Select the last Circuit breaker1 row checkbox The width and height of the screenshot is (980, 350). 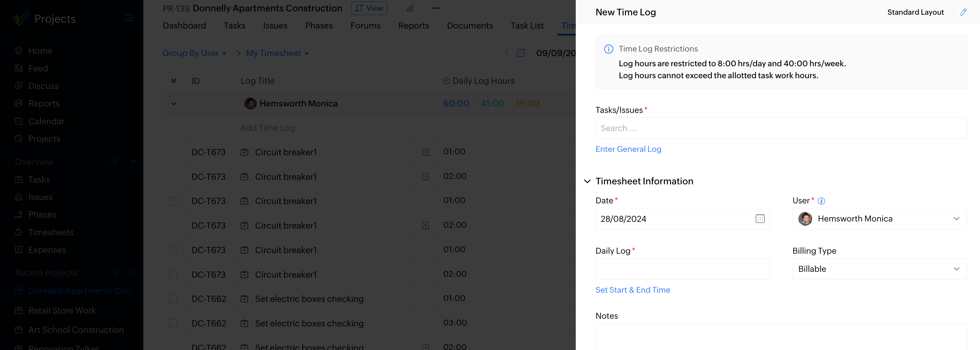[x=173, y=275]
